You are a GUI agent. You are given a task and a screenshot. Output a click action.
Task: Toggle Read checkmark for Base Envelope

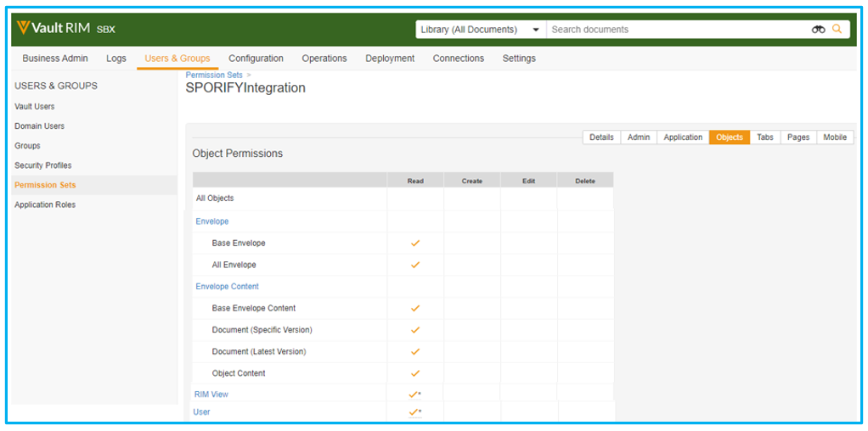click(x=415, y=243)
